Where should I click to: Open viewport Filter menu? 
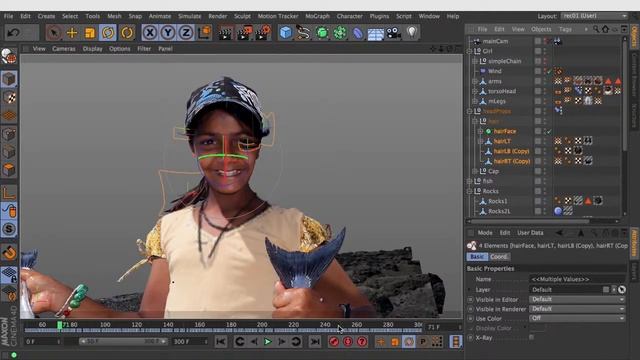click(x=144, y=49)
